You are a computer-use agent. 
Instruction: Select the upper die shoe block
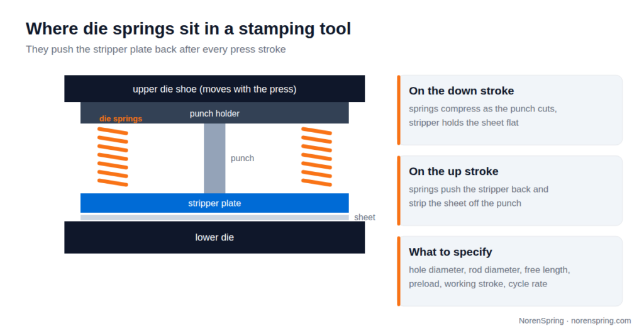coord(214,88)
